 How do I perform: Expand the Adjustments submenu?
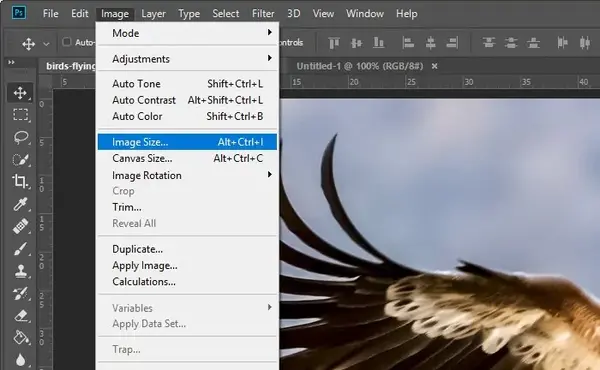click(188, 59)
